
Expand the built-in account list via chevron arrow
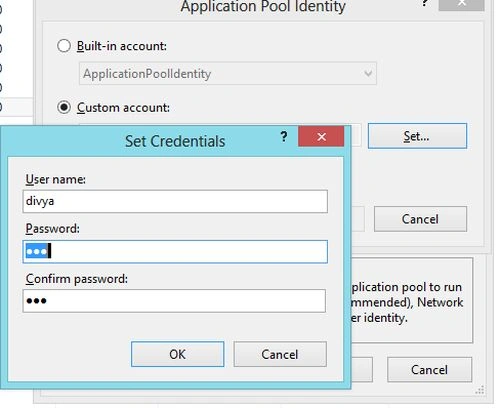[368, 73]
